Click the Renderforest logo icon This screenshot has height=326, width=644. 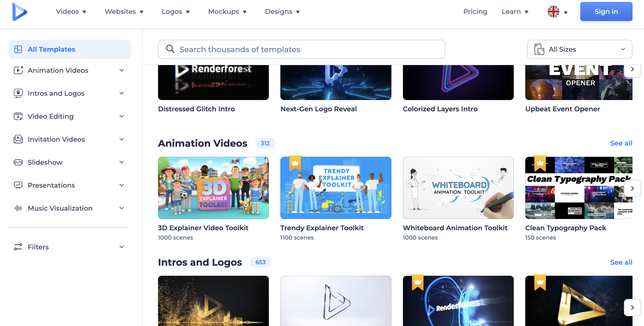pyautogui.click(x=19, y=11)
